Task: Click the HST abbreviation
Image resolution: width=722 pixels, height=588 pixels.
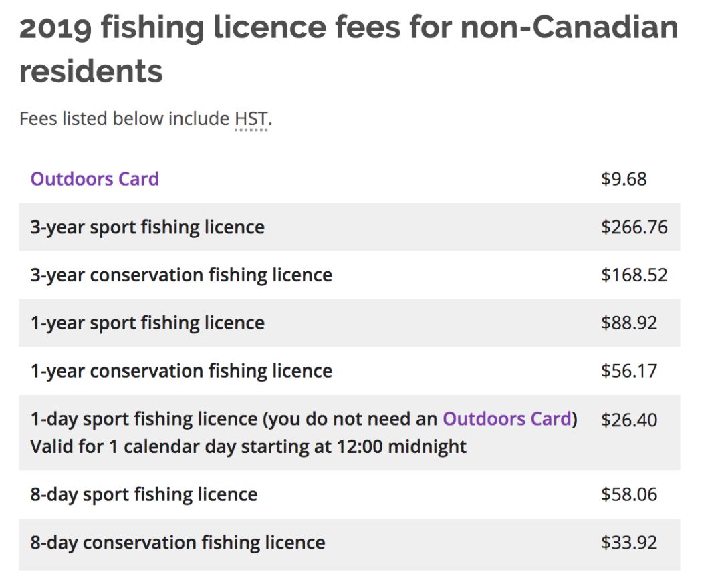Action: [251, 119]
